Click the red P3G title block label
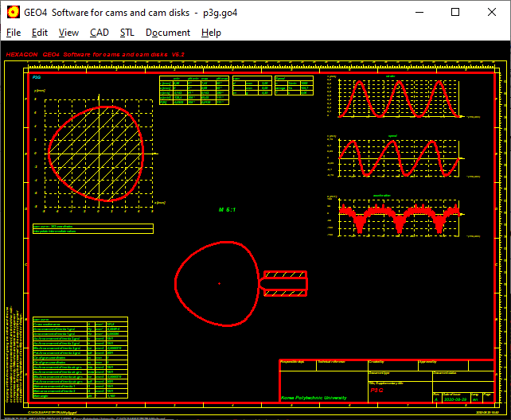 pyautogui.click(x=379, y=391)
